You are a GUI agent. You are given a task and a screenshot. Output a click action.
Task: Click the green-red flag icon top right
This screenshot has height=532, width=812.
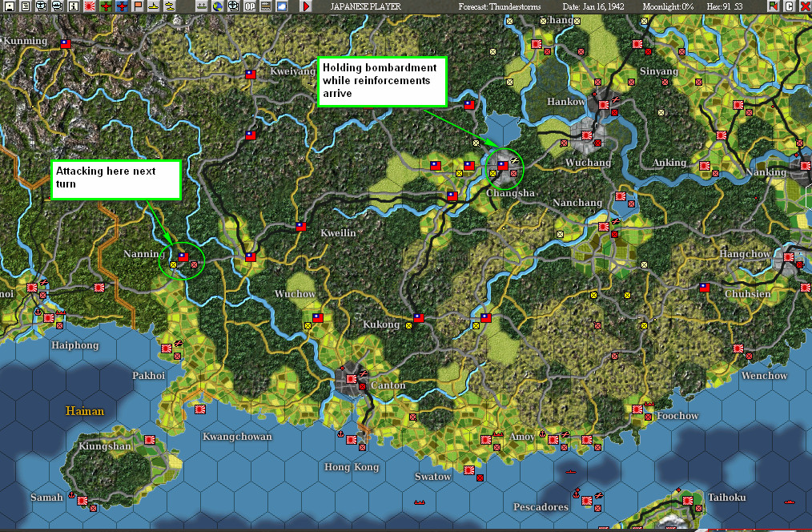click(x=773, y=6)
